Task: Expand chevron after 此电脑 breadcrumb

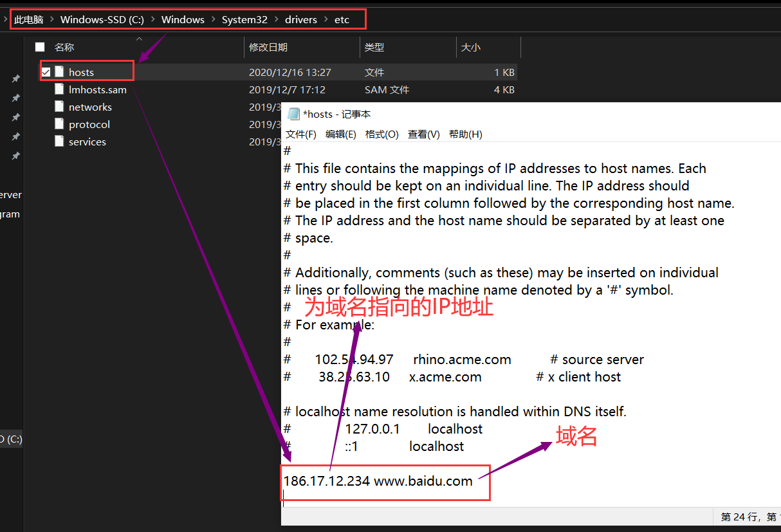Action: pos(52,19)
